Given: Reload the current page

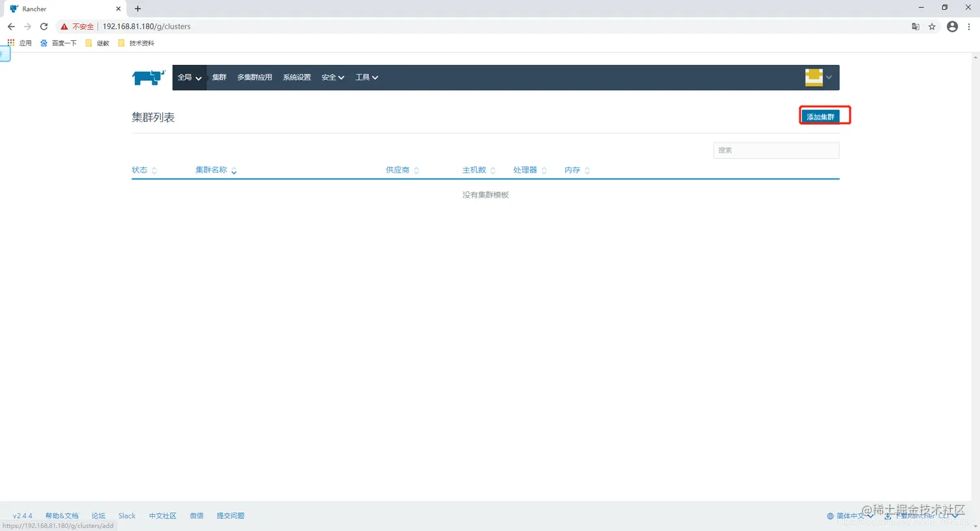Looking at the screenshot, I should point(44,27).
